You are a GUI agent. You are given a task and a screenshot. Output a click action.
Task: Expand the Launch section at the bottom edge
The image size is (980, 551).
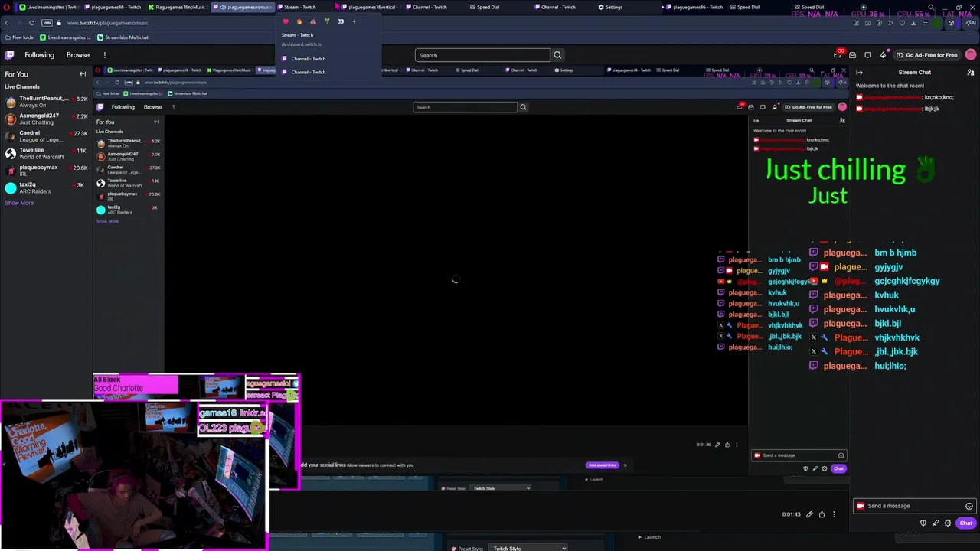[648, 537]
